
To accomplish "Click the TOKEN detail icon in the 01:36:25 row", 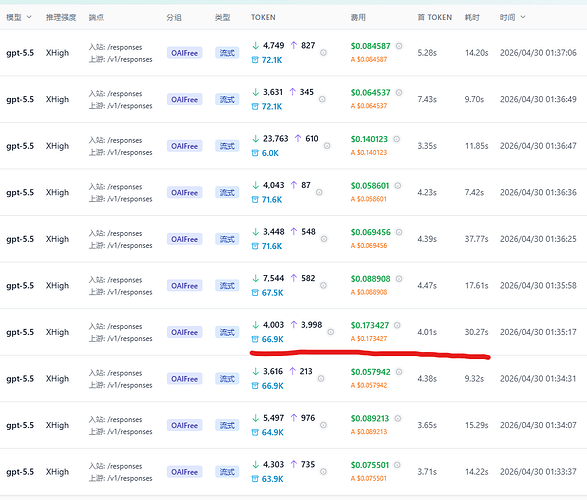I will coord(324,239).
